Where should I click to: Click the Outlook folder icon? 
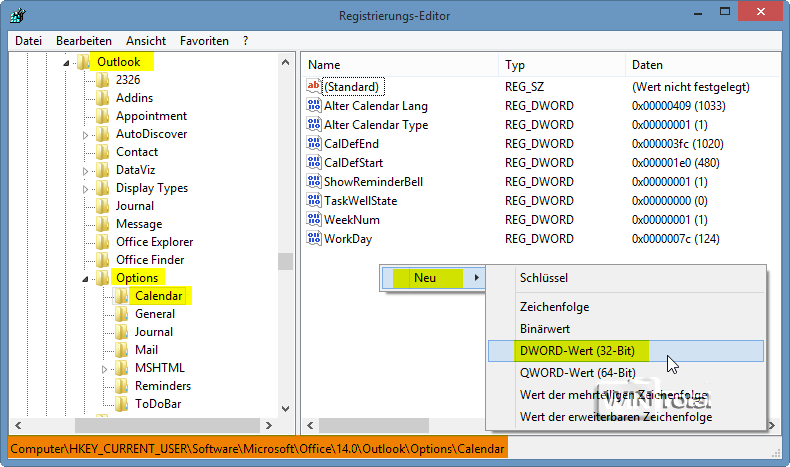coord(83,62)
